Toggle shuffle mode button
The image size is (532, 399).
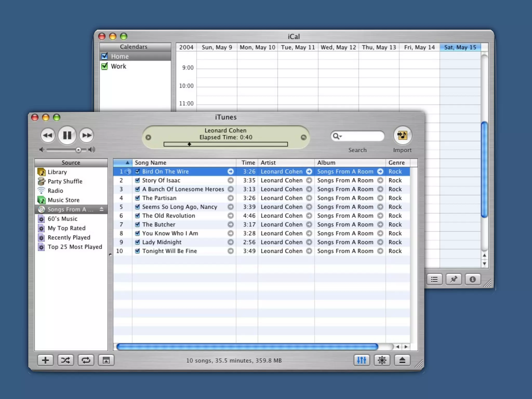pos(65,360)
